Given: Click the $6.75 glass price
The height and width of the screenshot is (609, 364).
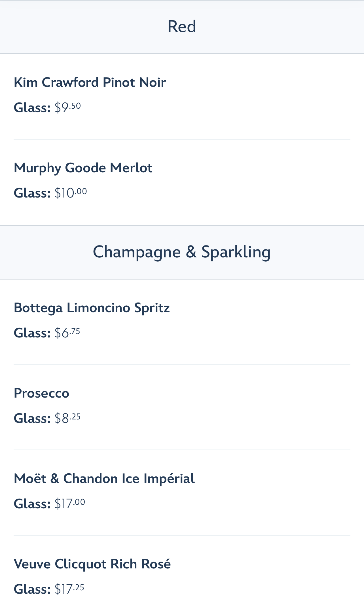Looking at the screenshot, I should (x=67, y=333).
